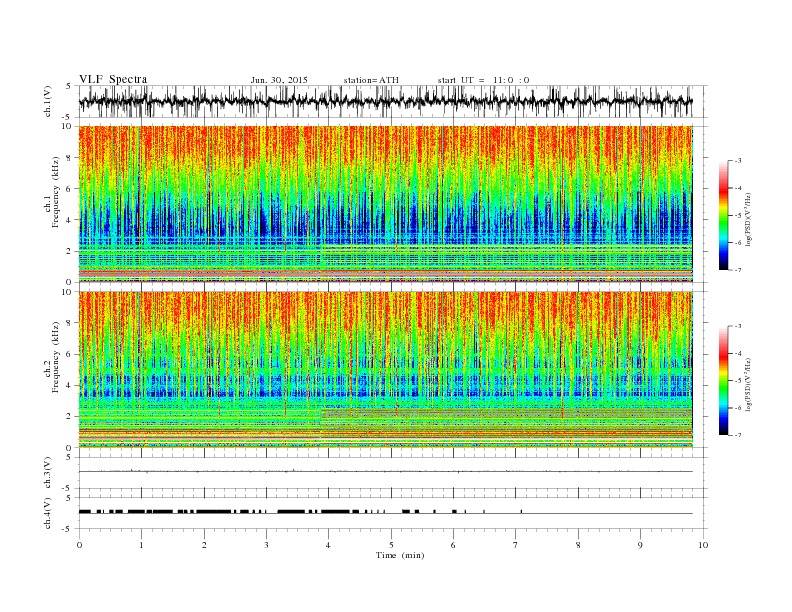This screenshot has width=792, height=612.
Task: Click the ch.1 spectrogram color bar
Action: point(724,215)
